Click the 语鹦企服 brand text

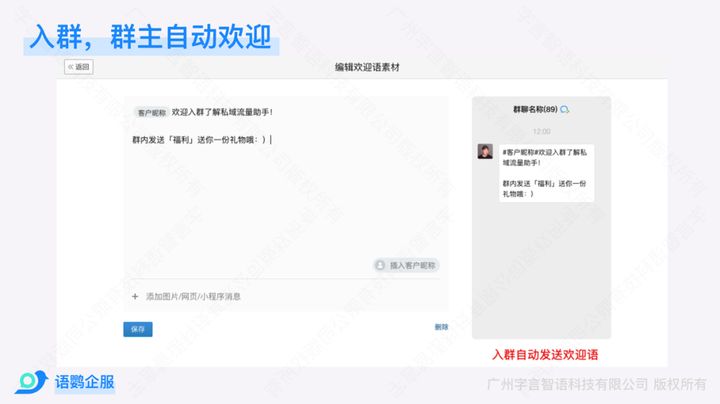84,382
